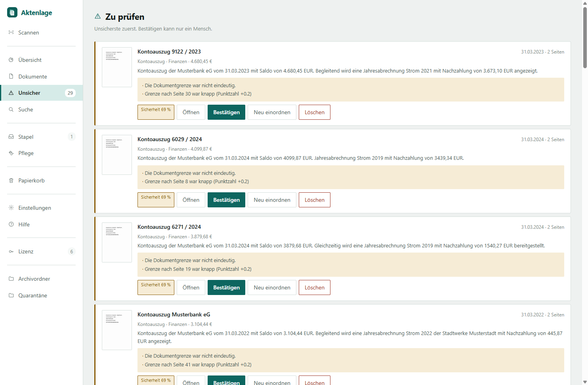Click the Unsicher count badge 29
This screenshot has width=588, height=385.
click(70, 93)
